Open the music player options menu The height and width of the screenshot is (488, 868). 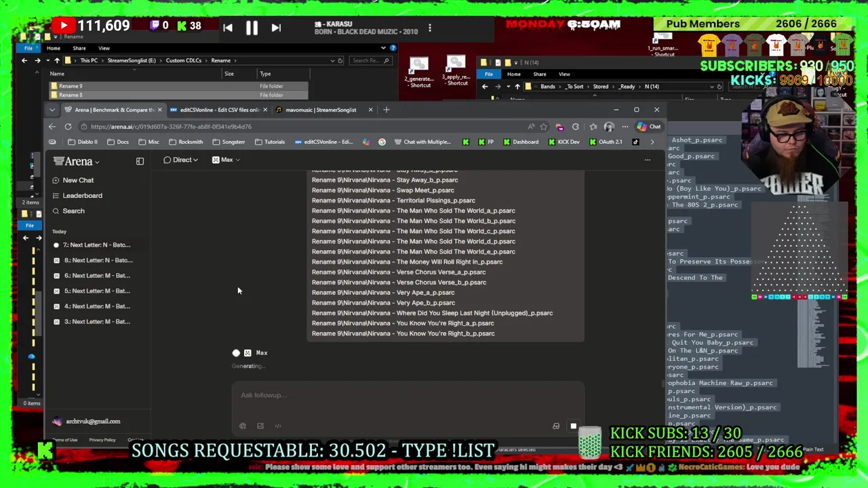pyautogui.click(x=430, y=28)
